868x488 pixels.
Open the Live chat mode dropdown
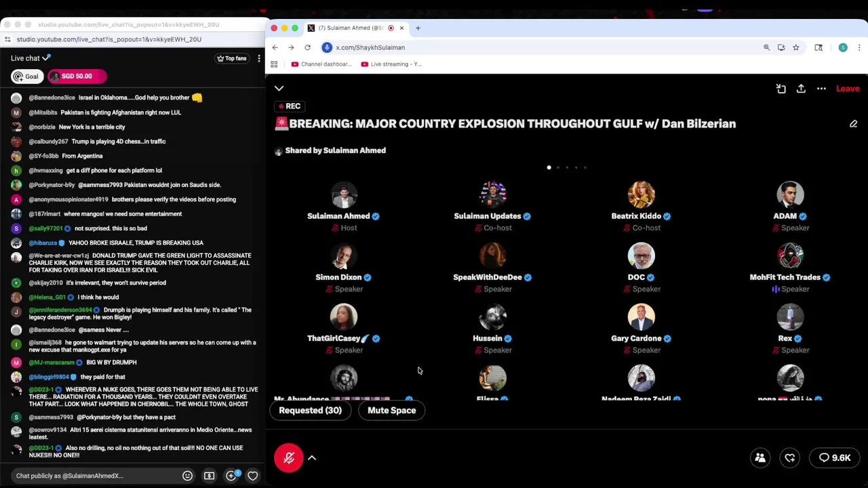pyautogui.click(x=31, y=58)
